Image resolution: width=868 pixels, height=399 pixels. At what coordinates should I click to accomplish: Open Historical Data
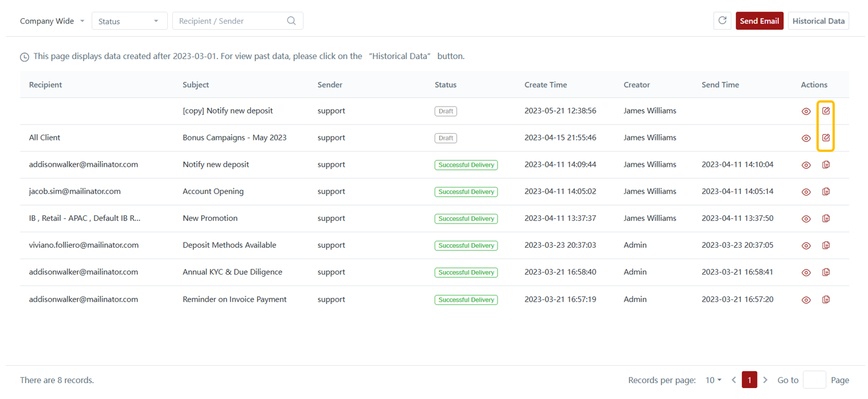tap(818, 21)
